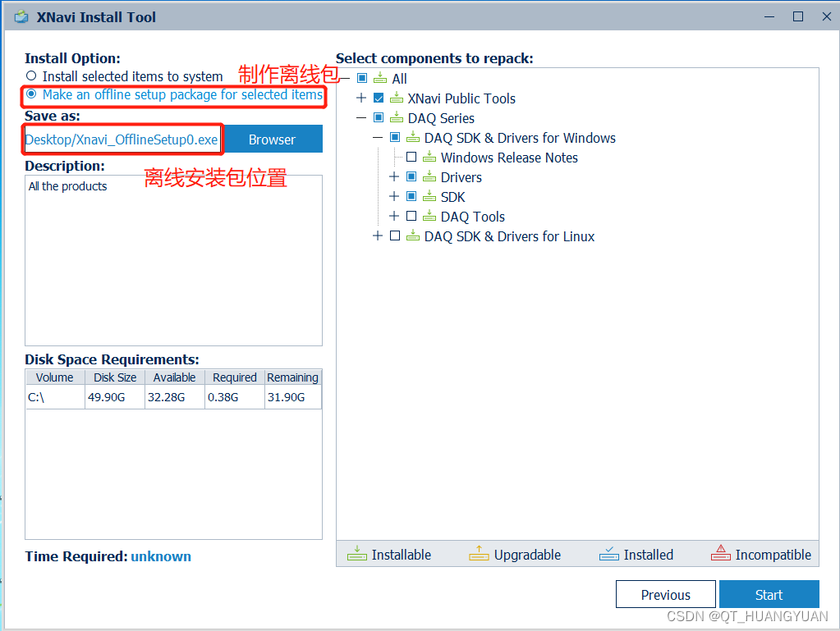Click the Browser button
Screen dimensions: 840x631
[272, 139]
